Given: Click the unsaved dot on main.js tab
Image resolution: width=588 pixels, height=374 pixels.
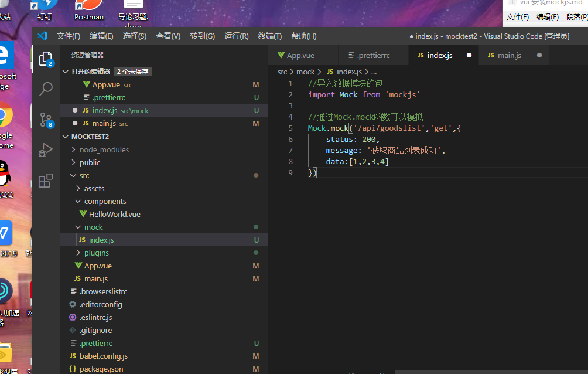Looking at the screenshot, I should click(539, 55).
